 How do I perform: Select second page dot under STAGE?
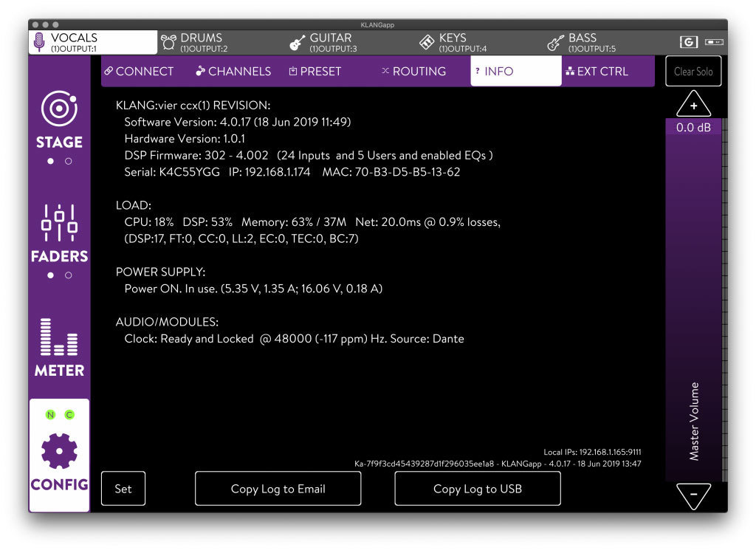coord(69,162)
